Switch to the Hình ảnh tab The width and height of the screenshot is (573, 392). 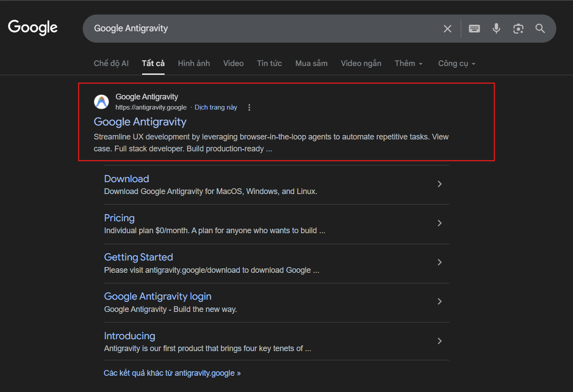point(194,63)
